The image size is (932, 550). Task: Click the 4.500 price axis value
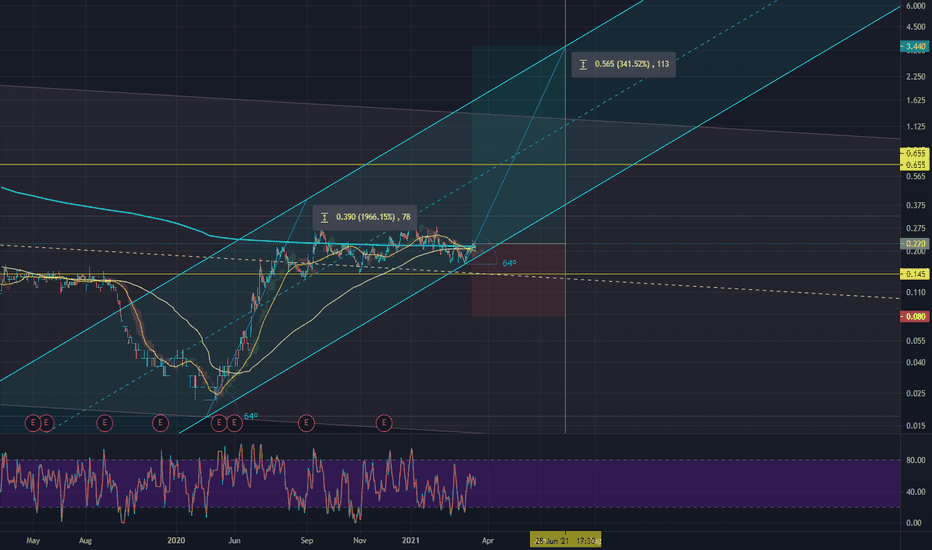[x=916, y=27]
